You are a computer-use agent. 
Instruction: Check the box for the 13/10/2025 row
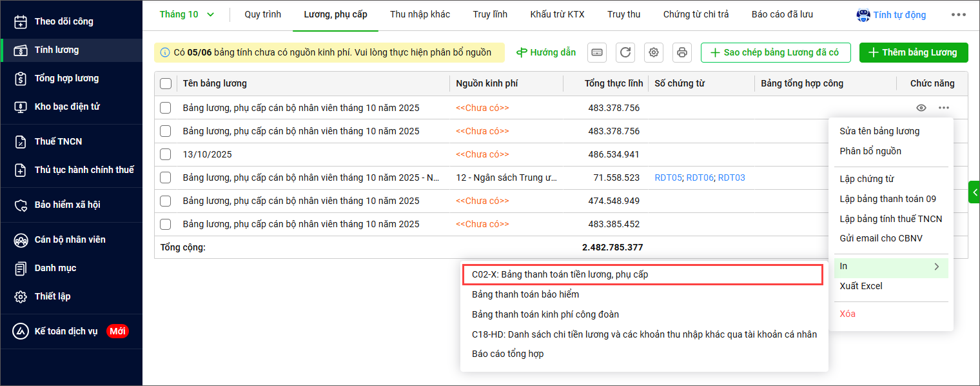[x=166, y=154]
